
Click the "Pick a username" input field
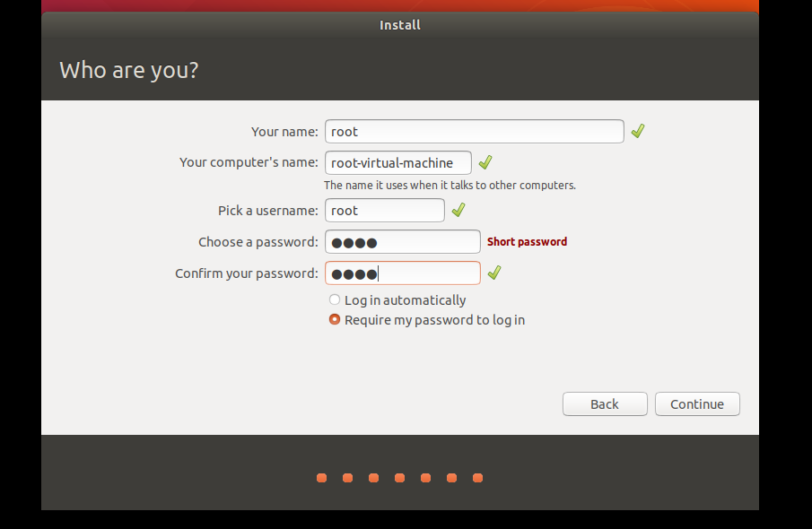(384, 210)
